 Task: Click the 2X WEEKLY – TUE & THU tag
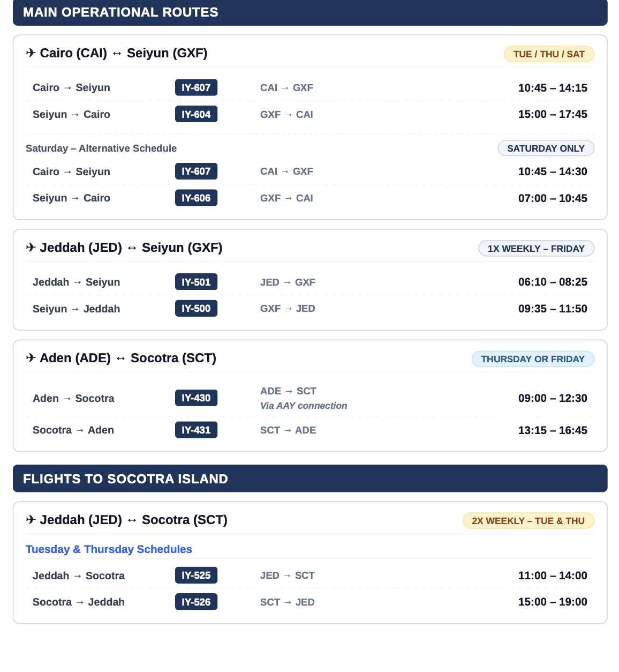pyautogui.click(x=528, y=521)
